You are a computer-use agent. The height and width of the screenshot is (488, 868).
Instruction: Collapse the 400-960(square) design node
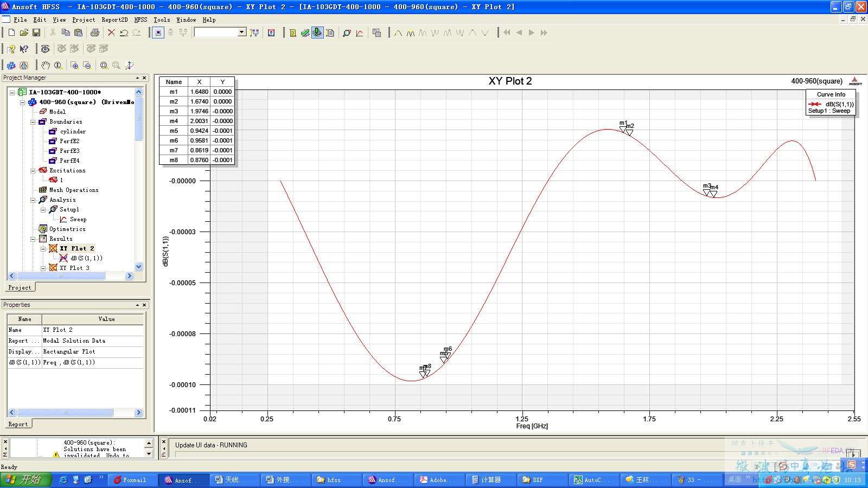tap(22, 102)
